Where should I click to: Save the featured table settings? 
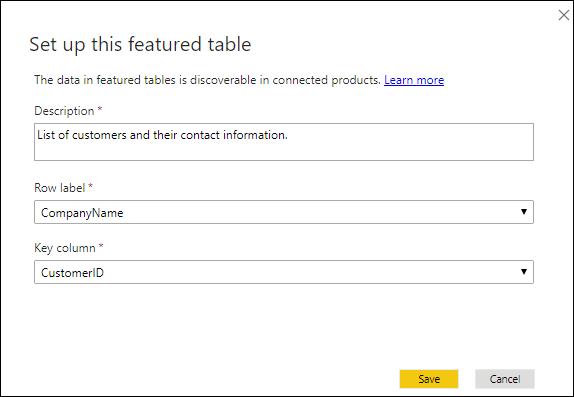click(x=429, y=379)
